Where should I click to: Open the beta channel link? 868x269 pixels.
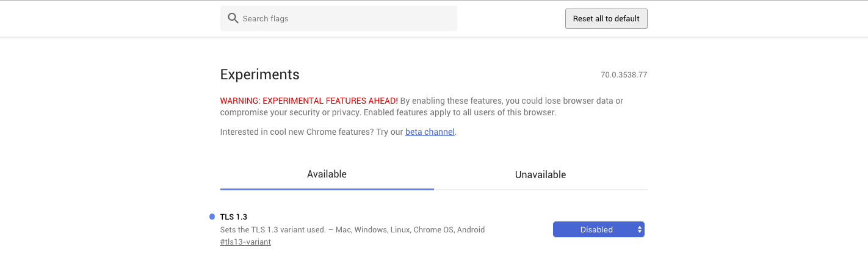(430, 132)
